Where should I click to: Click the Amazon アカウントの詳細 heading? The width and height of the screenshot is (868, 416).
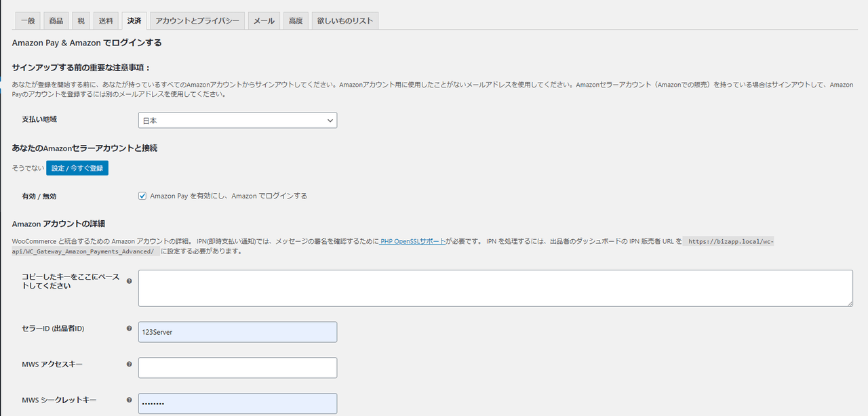click(58, 224)
